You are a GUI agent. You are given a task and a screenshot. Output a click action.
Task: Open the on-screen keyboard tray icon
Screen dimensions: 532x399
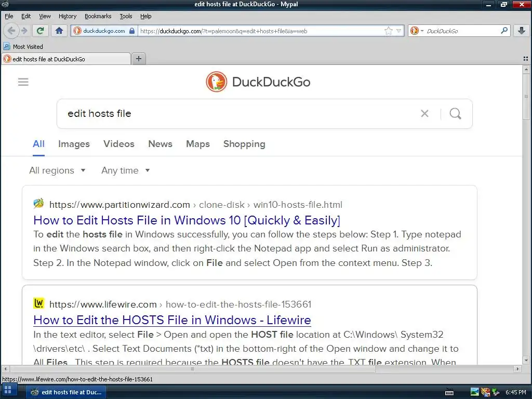tap(449, 392)
